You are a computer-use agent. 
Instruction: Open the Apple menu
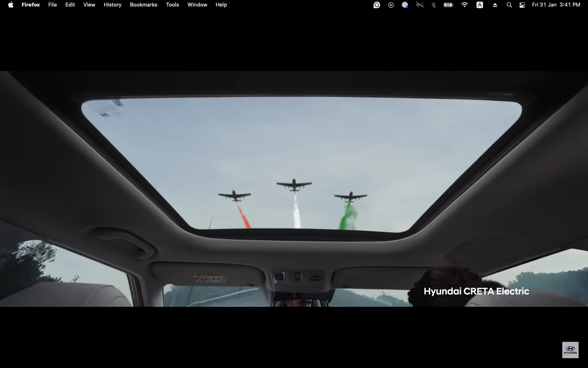click(x=11, y=5)
